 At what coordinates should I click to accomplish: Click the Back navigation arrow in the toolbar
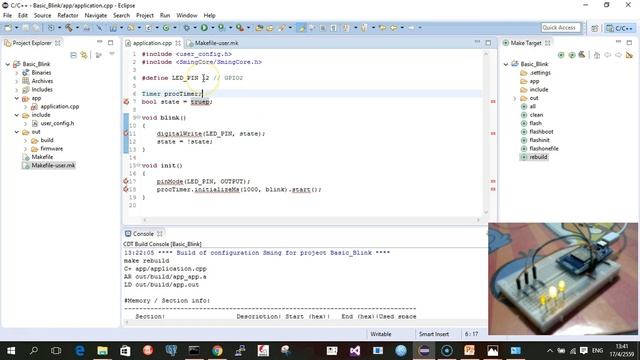394,28
